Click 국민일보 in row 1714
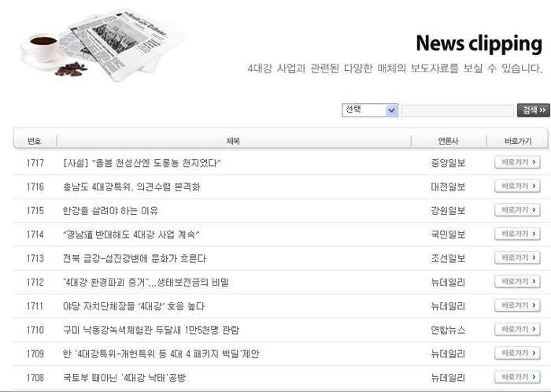Image resolution: width=551 pixels, height=392 pixels. coord(448,235)
